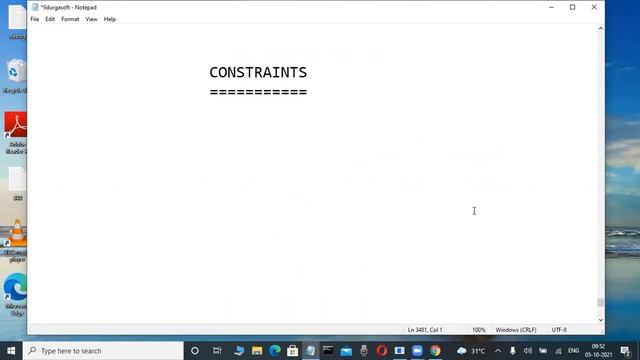Image resolution: width=640 pixels, height=360 pixels.
Task: Open File Explorer from the taskbar
Action: (257, 351)
